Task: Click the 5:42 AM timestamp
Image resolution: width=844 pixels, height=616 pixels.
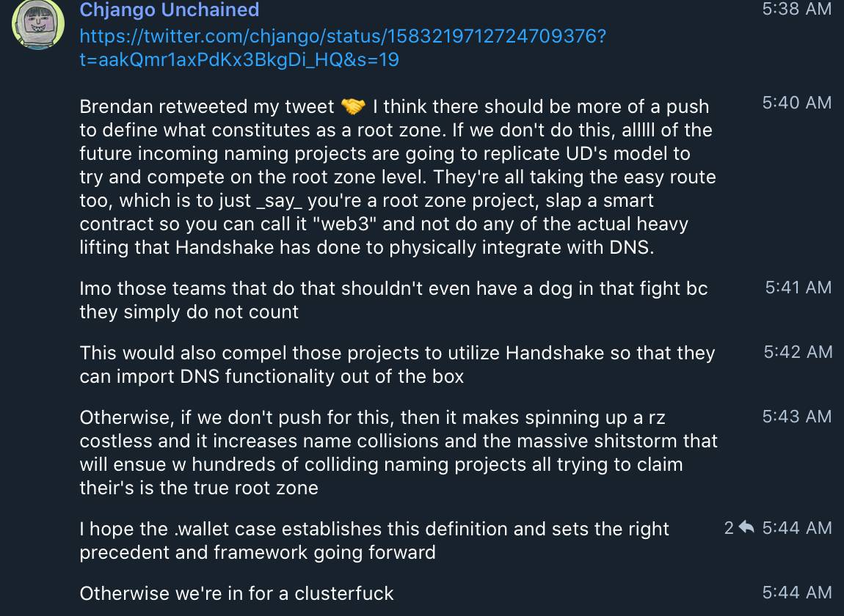Action: tap(798, 352)
